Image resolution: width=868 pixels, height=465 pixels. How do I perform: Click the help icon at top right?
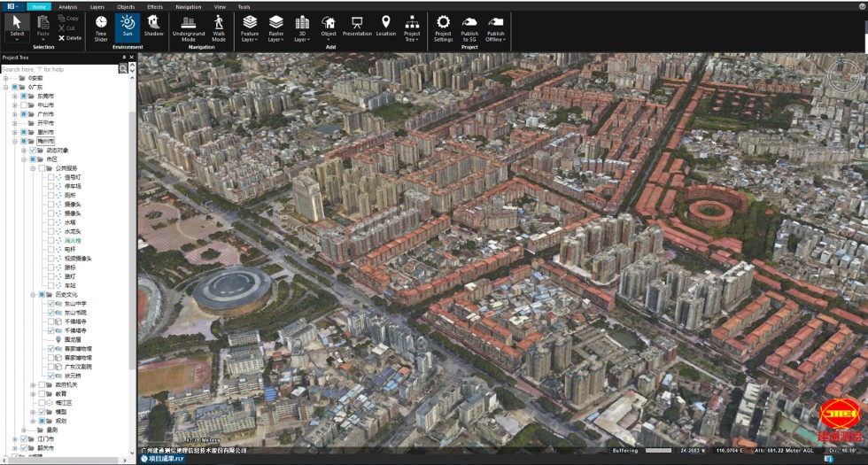click(861, 7)
